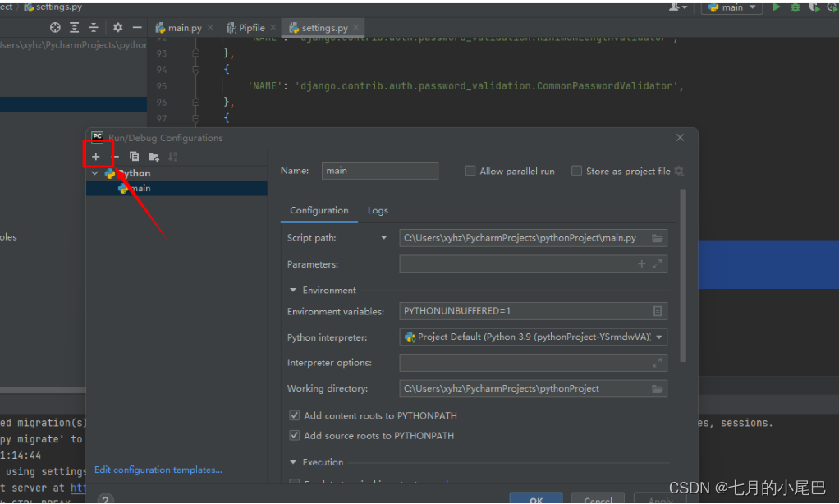
Task: Toggle code fold at line 93
Action: [196, 53]
